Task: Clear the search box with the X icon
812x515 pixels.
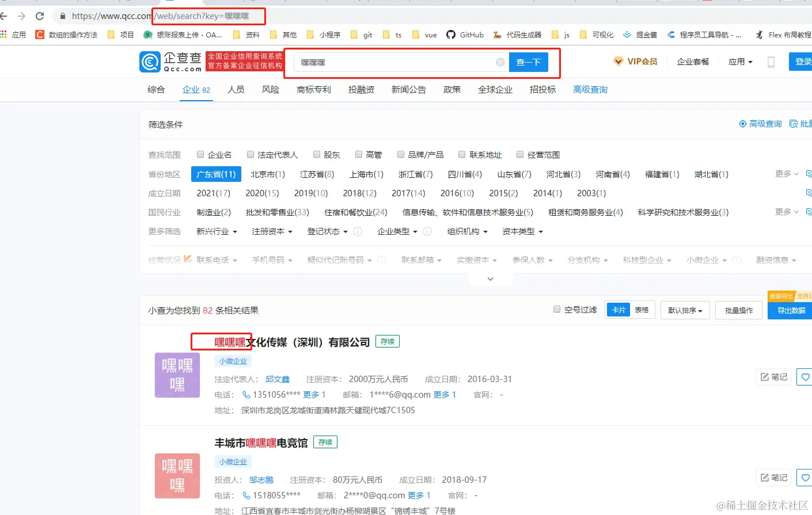Action: click(x=500, y=62)
